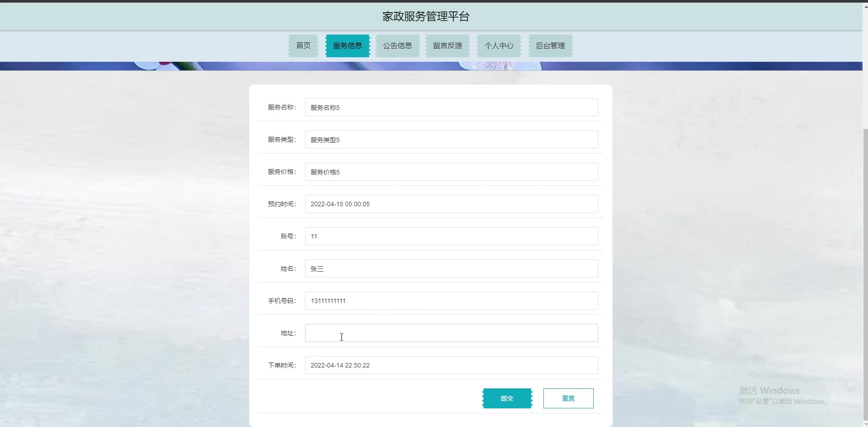
Task: Select the 服务信息 navigation tab
Action: 347,46
